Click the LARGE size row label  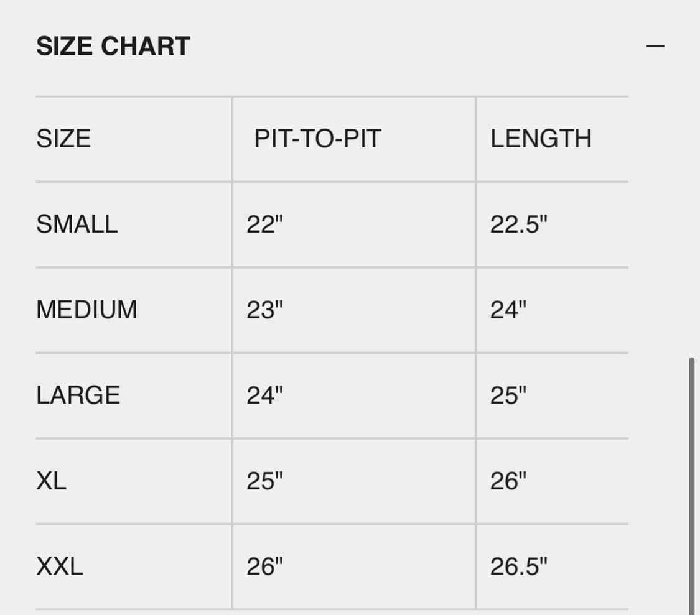tap(78, 395)
